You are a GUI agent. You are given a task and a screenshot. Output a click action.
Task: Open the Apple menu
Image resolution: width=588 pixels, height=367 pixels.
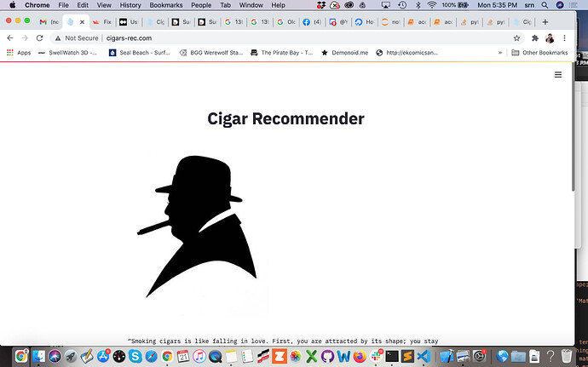(13, 5)
